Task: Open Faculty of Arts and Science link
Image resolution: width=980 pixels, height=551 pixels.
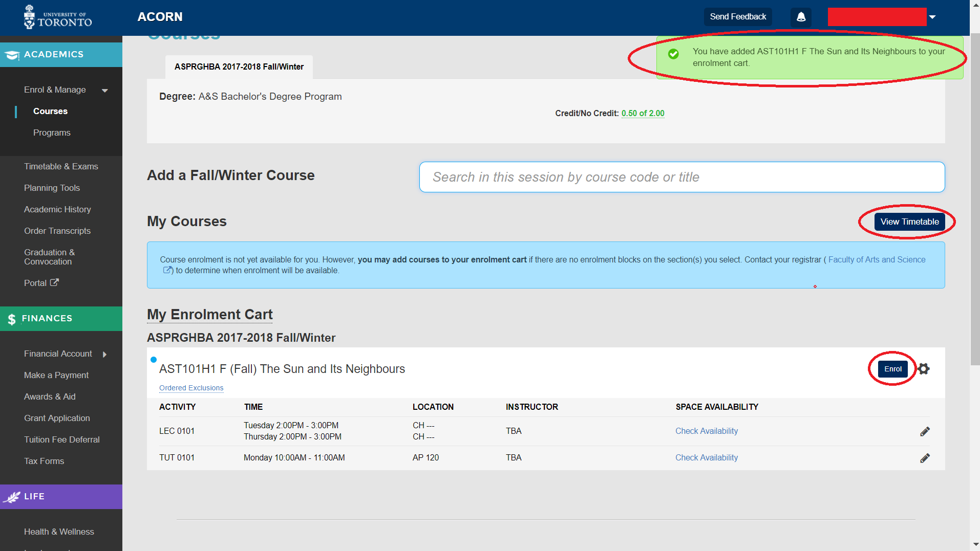Action: [x=877, y=259]
